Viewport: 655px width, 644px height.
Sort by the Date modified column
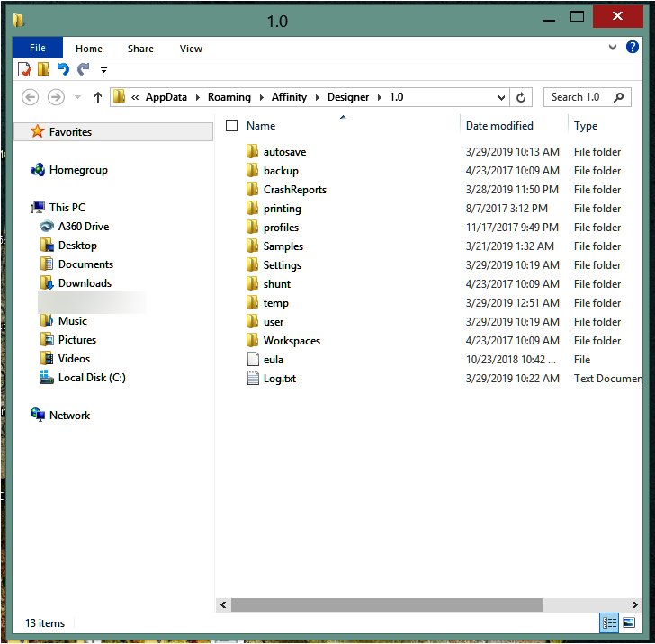click(499, 126)
